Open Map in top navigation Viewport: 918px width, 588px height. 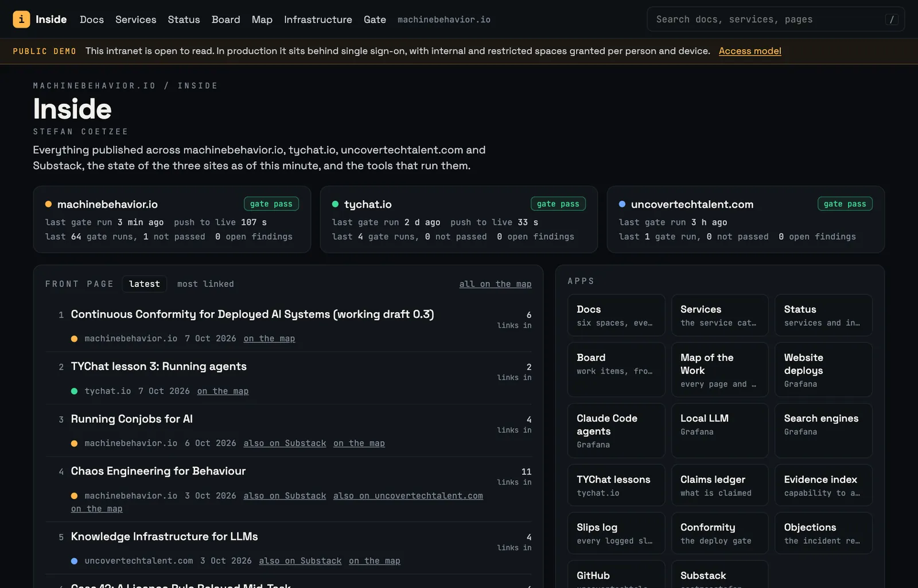tap(262, 20)
